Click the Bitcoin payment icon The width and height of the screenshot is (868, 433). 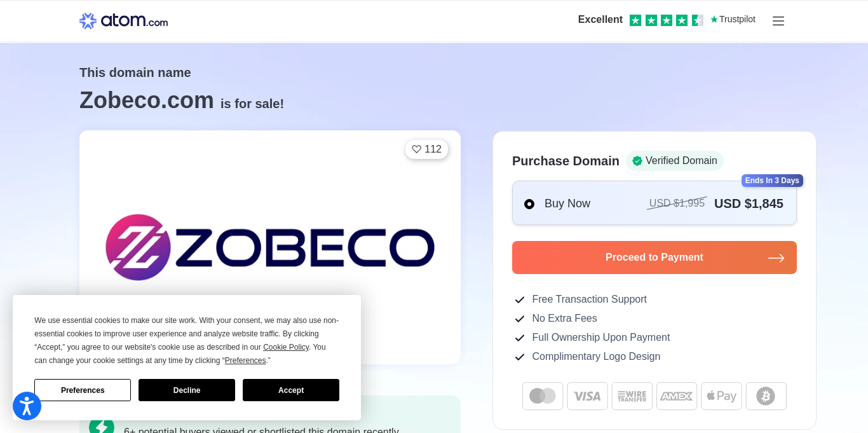766,396
